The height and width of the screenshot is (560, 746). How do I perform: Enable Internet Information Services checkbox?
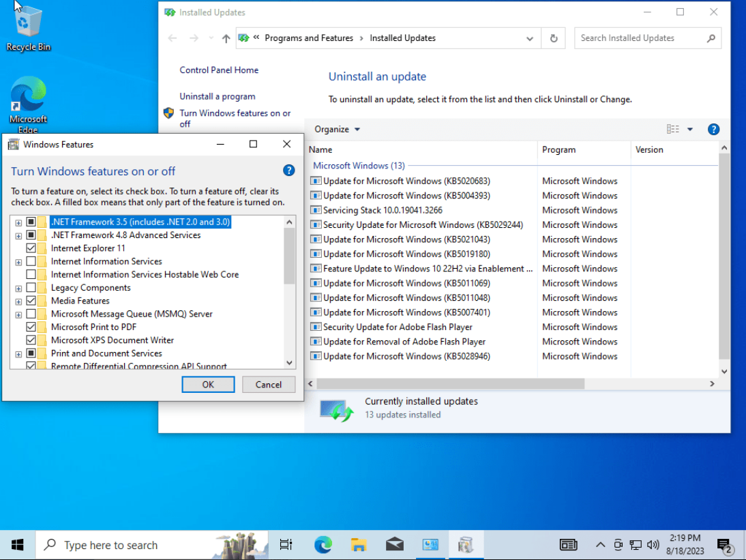pyautogui.click(x=31, y=261)
